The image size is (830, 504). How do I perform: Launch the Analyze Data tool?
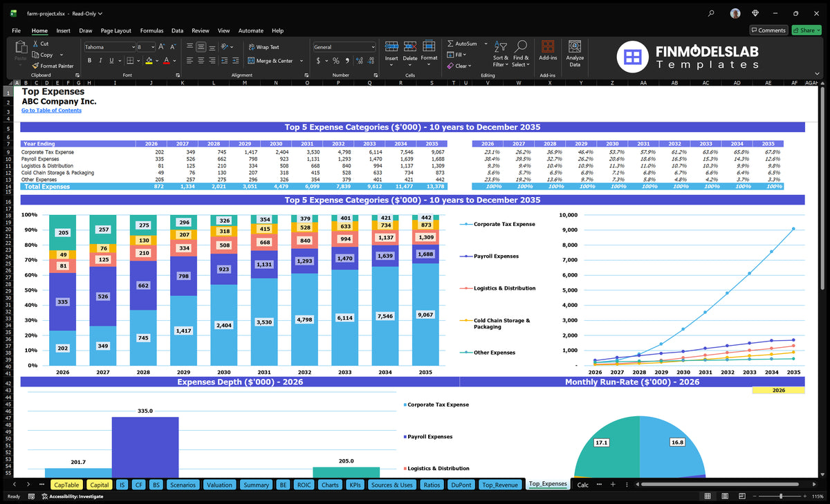[575, 53]
